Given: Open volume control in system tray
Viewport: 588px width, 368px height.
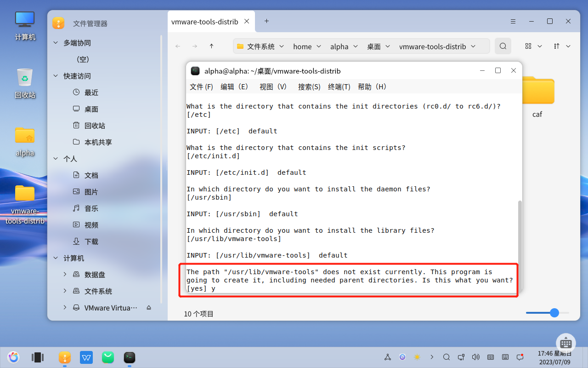Looking at the screenshot, I should click(x=475, y=357).
